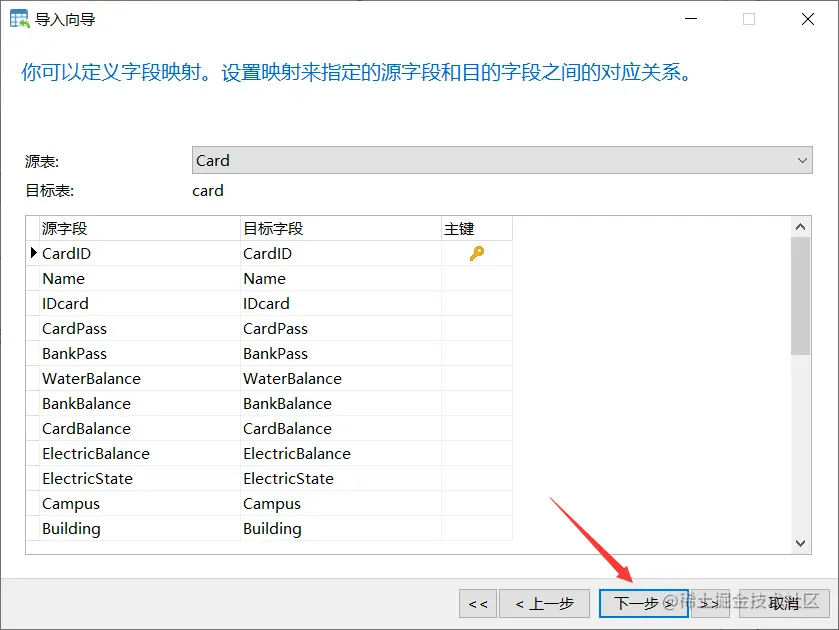Click the row pointer arrow beside CardID
Image resolution: width=839 pixels, height=630 pixels.
(33, 253)
